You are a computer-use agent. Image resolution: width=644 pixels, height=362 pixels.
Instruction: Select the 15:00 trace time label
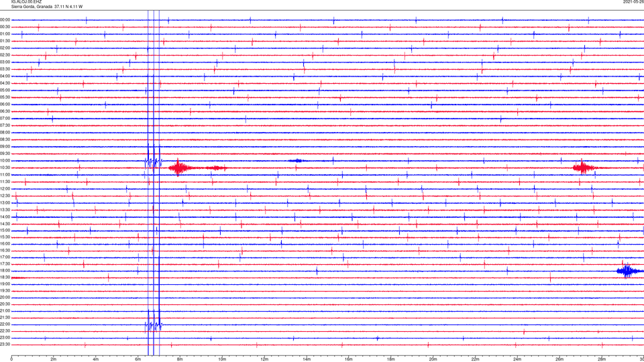coord(5,231)
